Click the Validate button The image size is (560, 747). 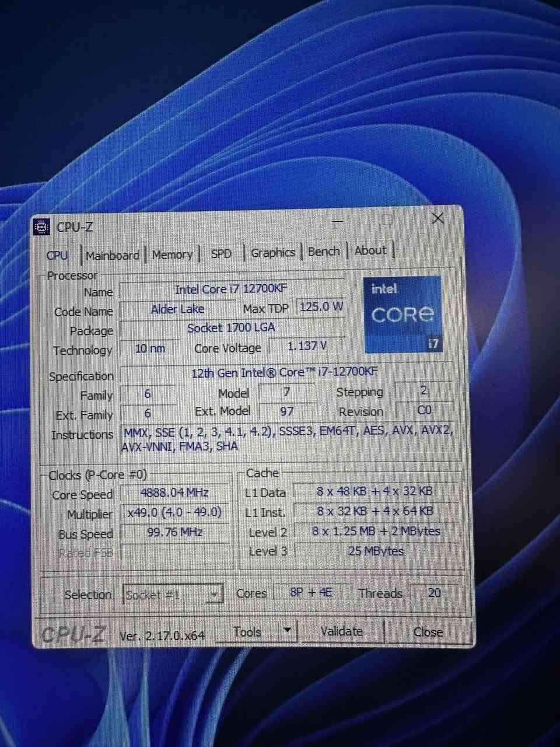click(x=342, y=631)
